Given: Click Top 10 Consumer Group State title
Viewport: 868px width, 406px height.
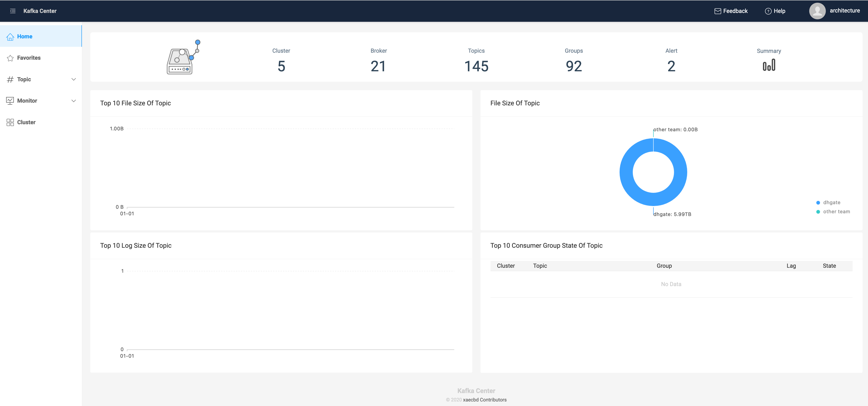Looking at the screenshot, I should pyautogui.click(x=546, y=246).
